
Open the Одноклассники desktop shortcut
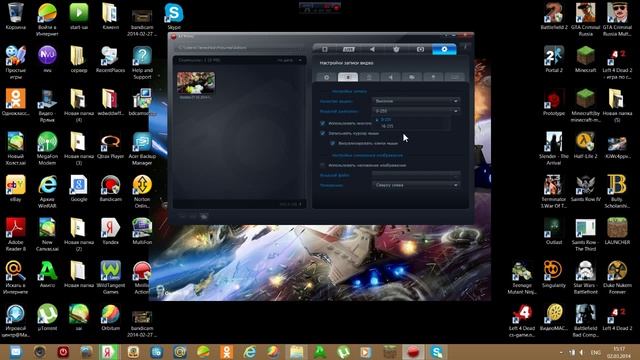tap(16, 102)
